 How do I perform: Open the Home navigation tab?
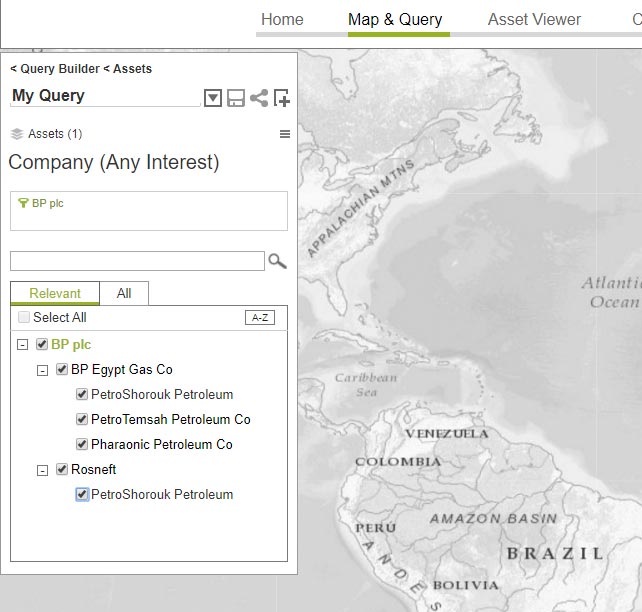282,19
